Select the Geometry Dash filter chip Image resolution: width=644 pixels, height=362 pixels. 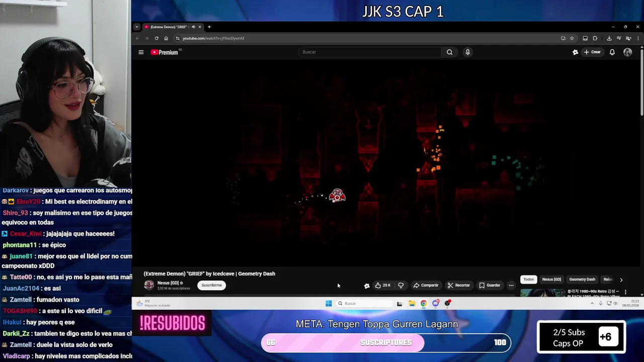point(582,280)
